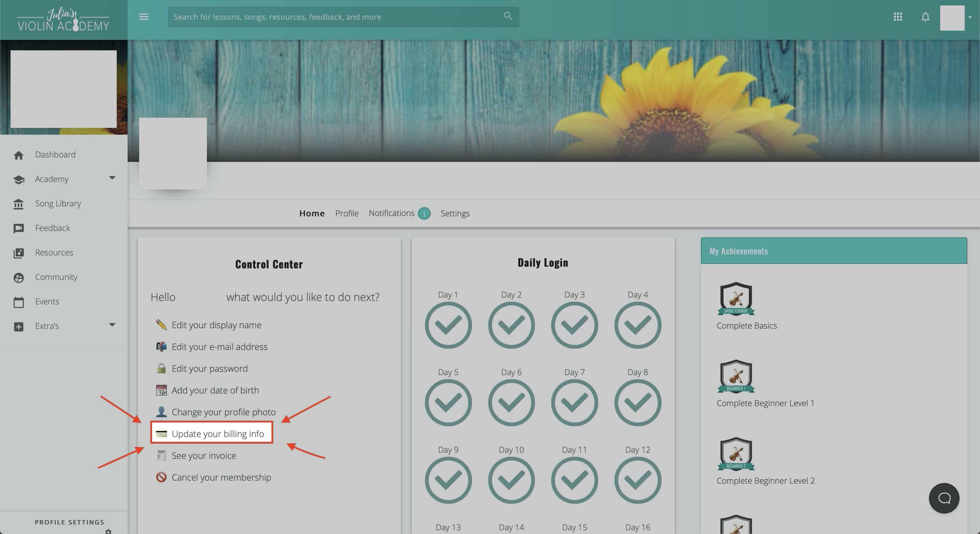Expand the Extra's sidebar menu
The image size is (980, 534).
[112, 325]
